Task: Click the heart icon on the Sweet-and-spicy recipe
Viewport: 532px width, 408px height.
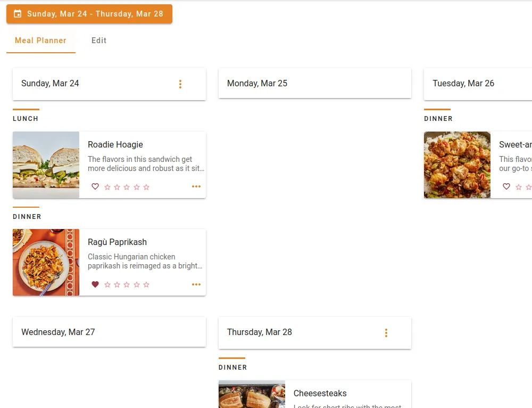Action: coord(506,186)
